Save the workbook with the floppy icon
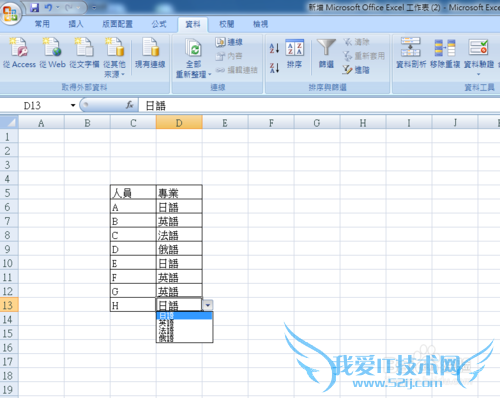500x398 pixels. pos(35,7)
